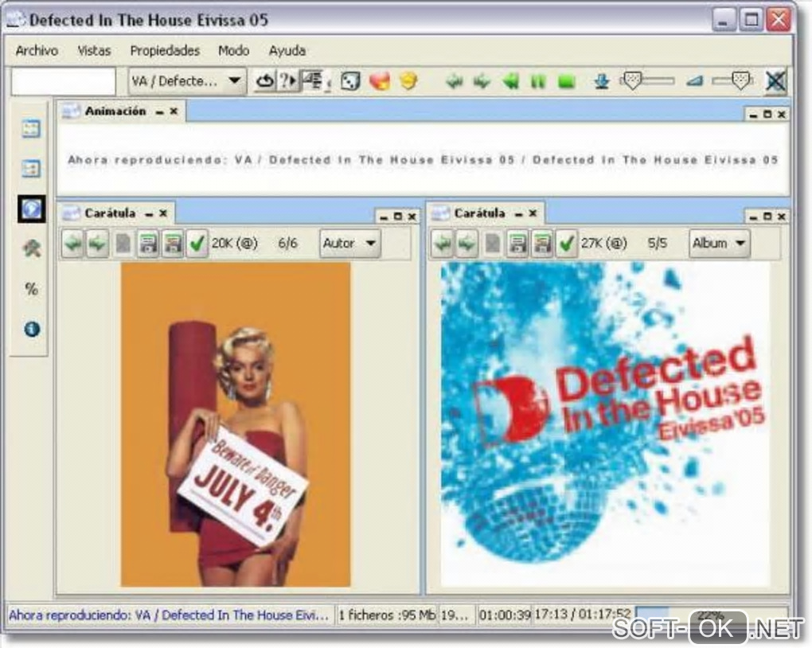Viewport: 812px width, 648px height.
Task: Click second save disk icon in right Carátula toolbar
Action: 541,243
